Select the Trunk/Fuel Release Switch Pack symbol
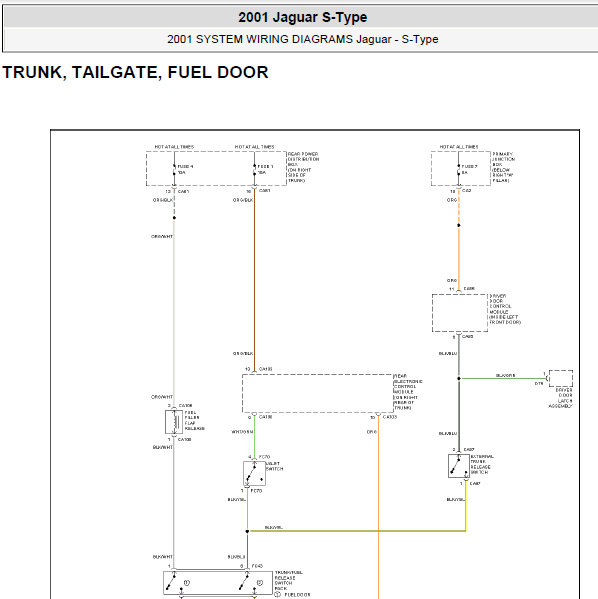 218,583
